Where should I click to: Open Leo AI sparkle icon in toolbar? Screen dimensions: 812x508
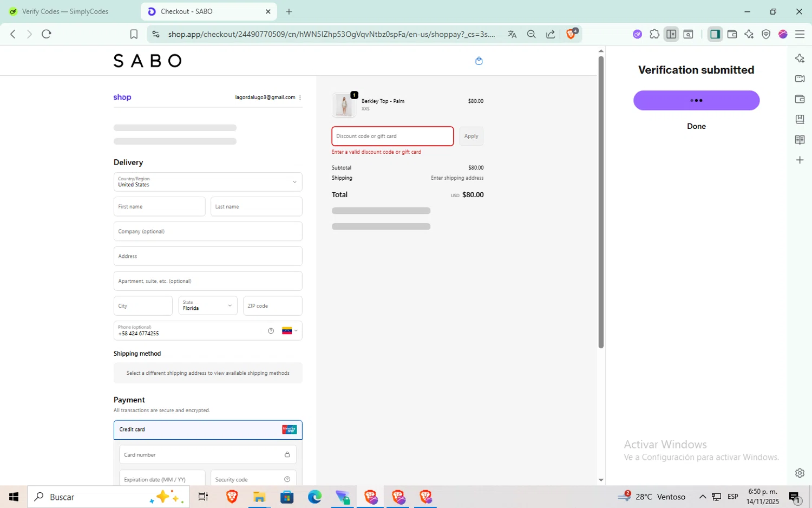coord(749,34)
